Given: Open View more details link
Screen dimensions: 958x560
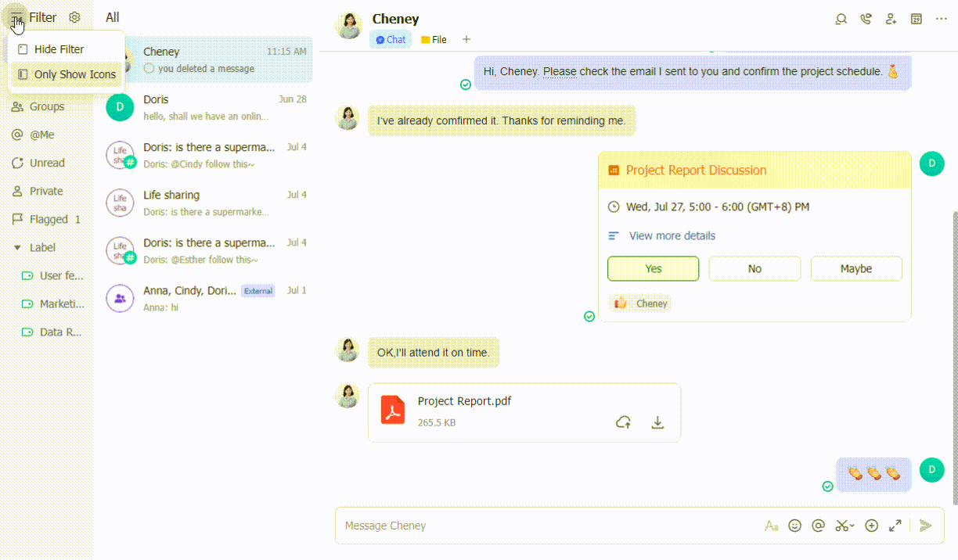Looking at the screenshot, I should pos(672,235).
